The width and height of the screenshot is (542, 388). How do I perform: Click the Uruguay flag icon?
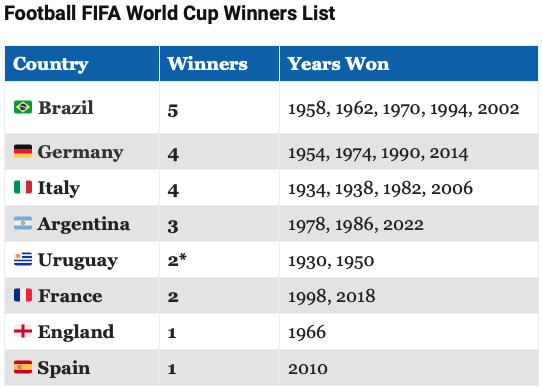click(23, 259)
